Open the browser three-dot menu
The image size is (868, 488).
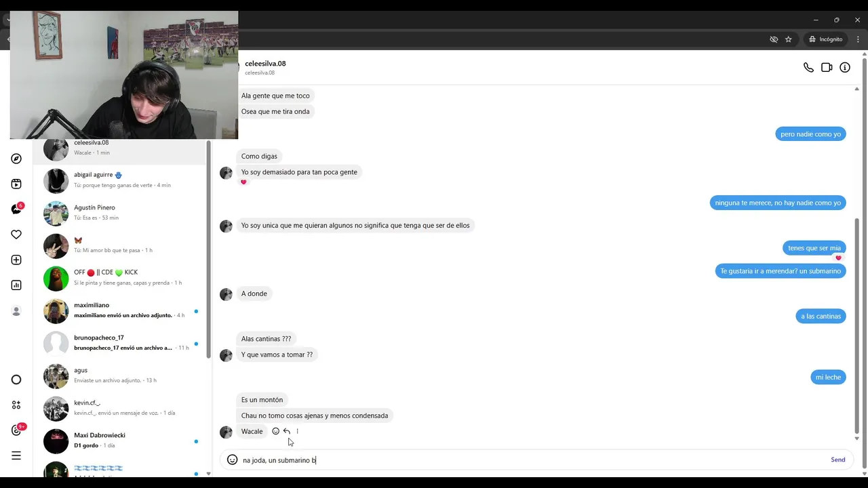858,39
